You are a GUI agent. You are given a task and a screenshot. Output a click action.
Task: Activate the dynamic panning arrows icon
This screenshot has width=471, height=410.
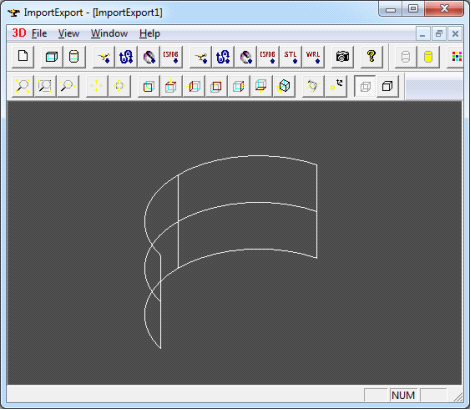coord(97,86)
